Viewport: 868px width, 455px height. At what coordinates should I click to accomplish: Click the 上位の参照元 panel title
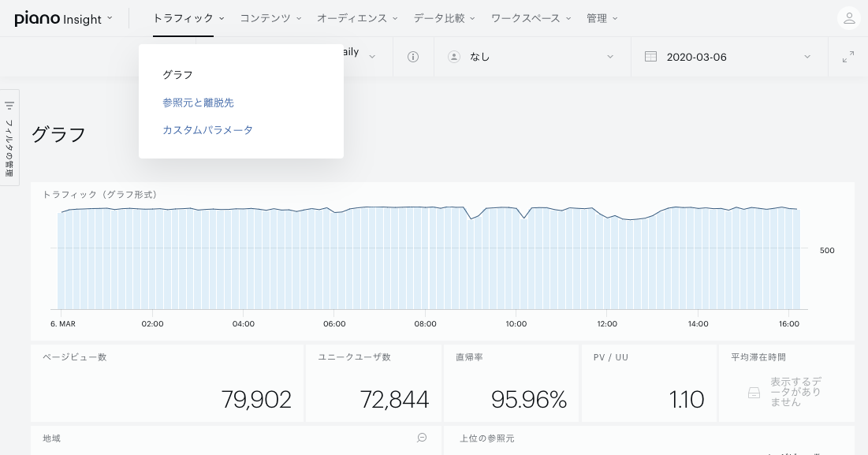click(x=486, y=438)
